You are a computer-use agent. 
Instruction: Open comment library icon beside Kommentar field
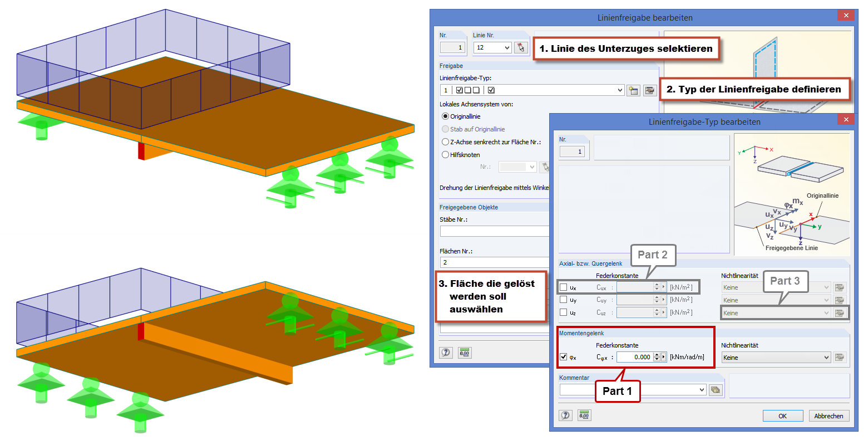[x=716, y=390]
